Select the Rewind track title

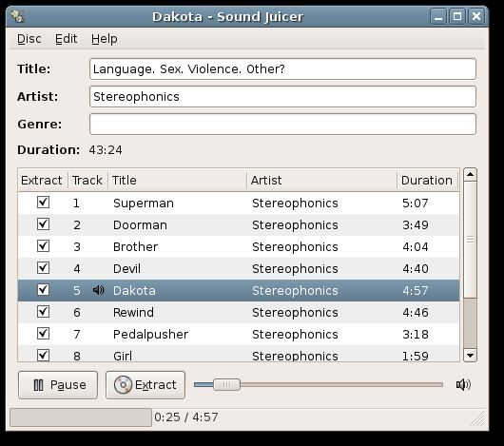point(133,312)
